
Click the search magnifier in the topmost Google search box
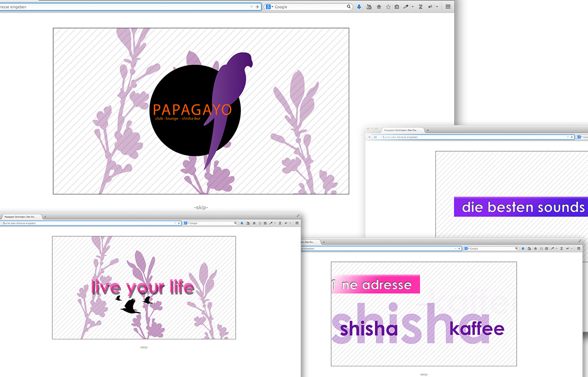point(349,7)
